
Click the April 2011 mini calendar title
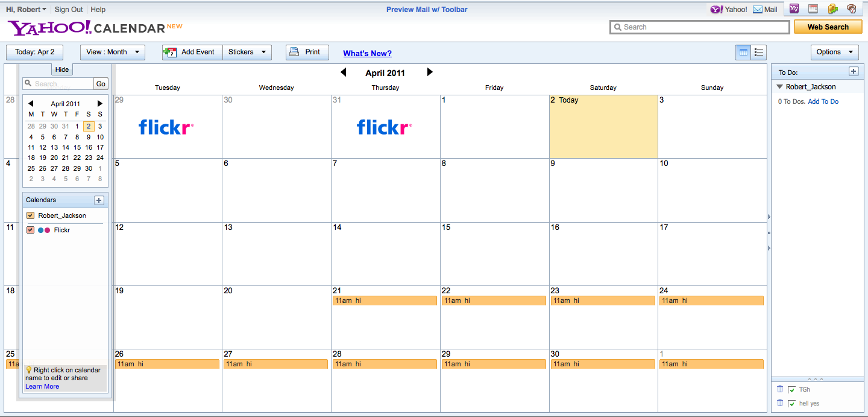(x=65, y=104)
